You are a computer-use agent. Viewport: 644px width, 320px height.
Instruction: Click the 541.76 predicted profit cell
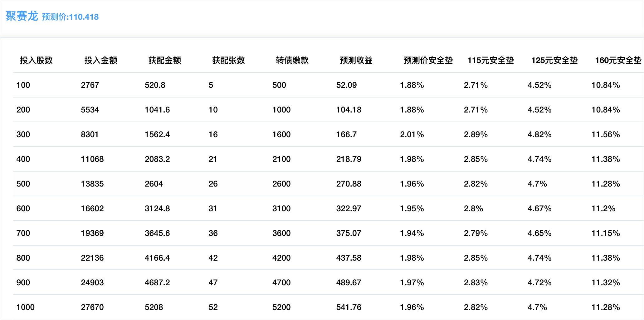pyautogui.click(x=349, y=307)
